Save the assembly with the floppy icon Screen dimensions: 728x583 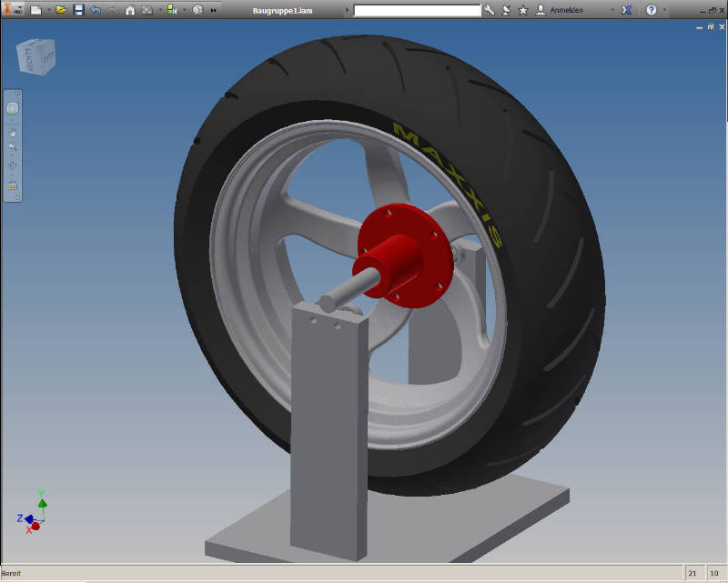click(79, 10)
